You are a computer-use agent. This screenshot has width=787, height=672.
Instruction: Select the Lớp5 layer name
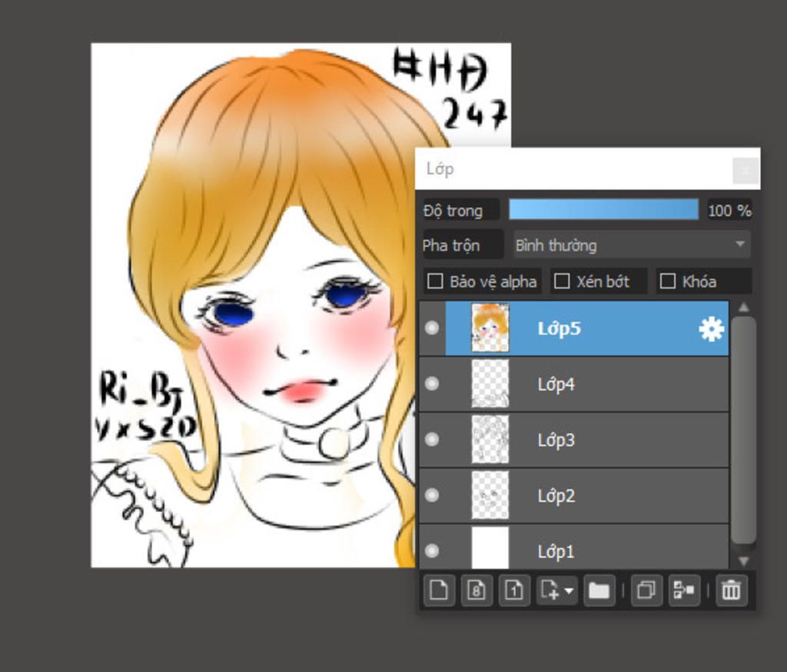[560, 328]
